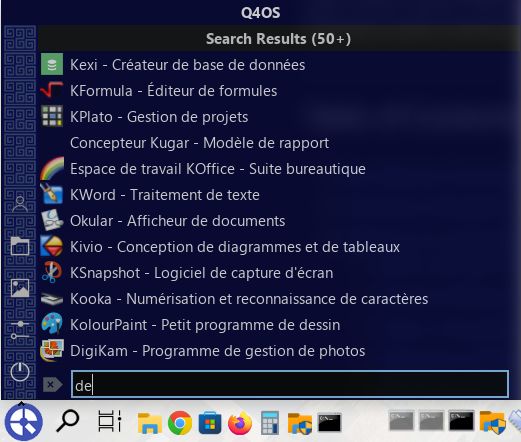The height and width of the screenshot is (442, 521).
Task: Open the taskbar magnifier search icon
Action: pos(68,421)
